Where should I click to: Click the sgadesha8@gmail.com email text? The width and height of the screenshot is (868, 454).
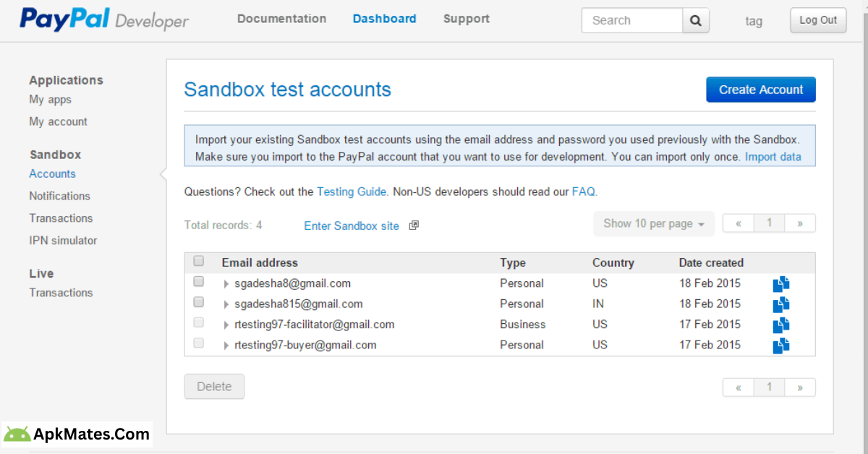click(292, 283)
